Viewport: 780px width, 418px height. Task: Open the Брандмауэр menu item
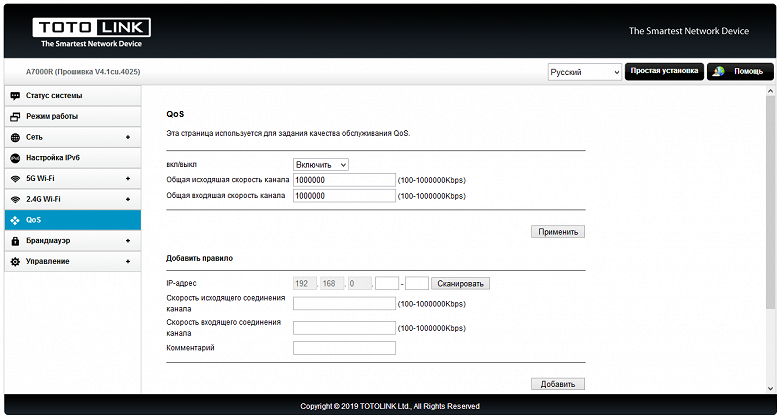click(73, 241)
